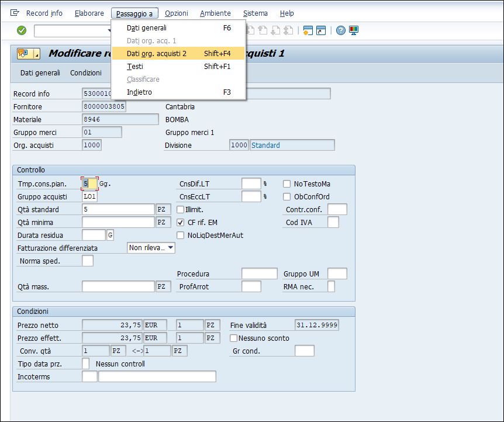The image size is (504, 422).
Task: Click the Org. acquisti field showing 1000
Action: (x=92, y=145)
